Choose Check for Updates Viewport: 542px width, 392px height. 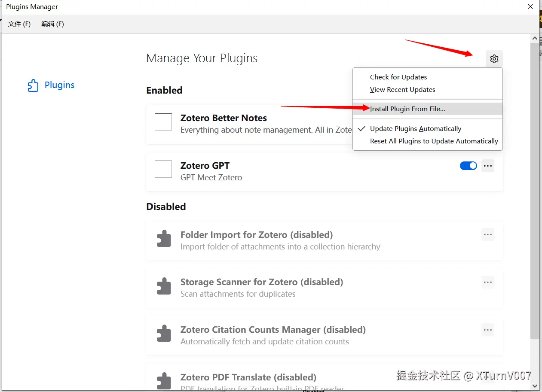tap(428, 77)
